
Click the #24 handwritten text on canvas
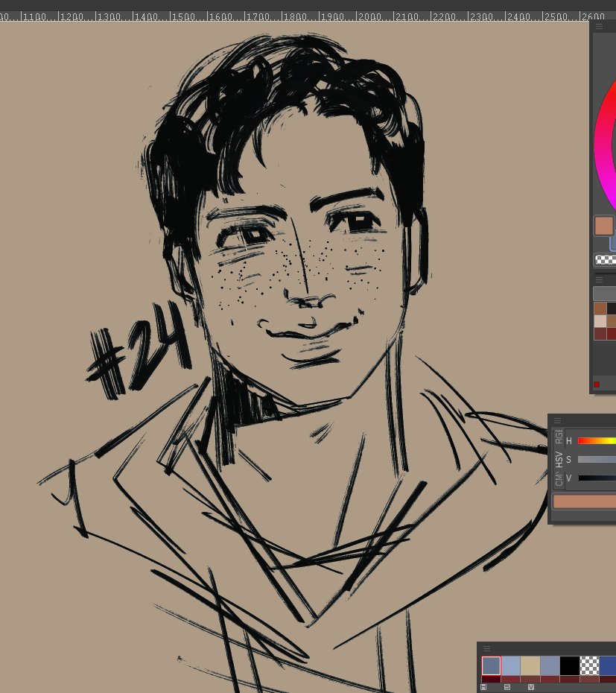pos(139,352)
